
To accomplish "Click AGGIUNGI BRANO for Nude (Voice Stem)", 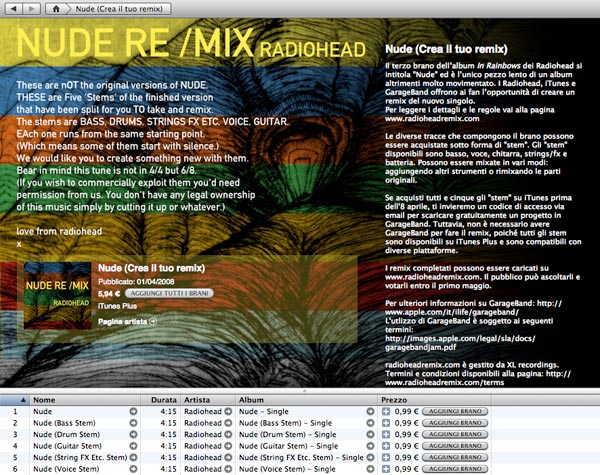I will point(455,469).
